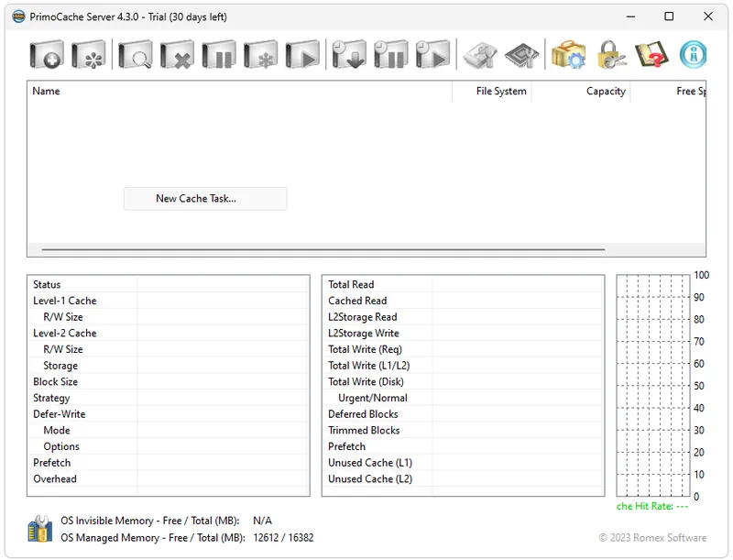Click R/W Size under Level-2 Cache
The width and height of the screenshot is (733, 560).
(x=169, y=349)
